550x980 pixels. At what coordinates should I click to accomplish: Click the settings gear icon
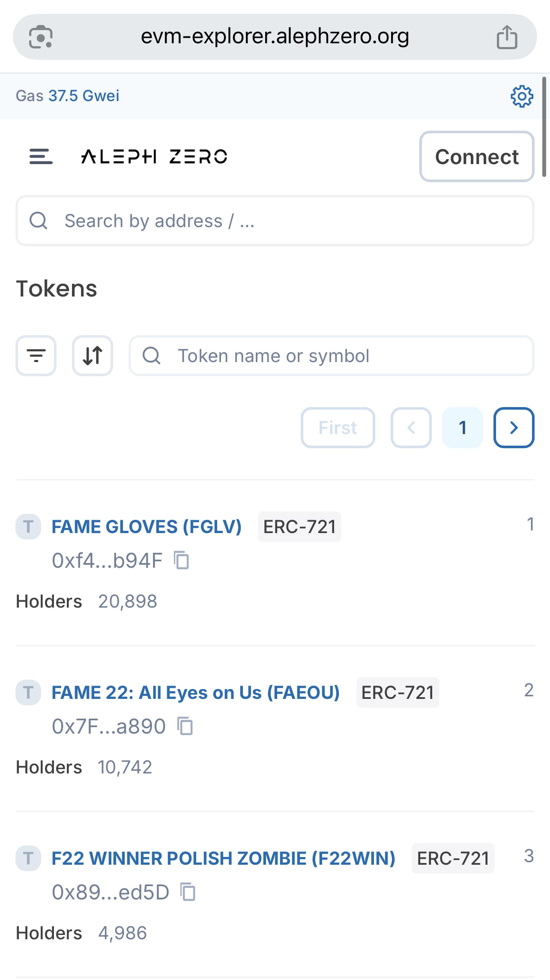(521, 96)
